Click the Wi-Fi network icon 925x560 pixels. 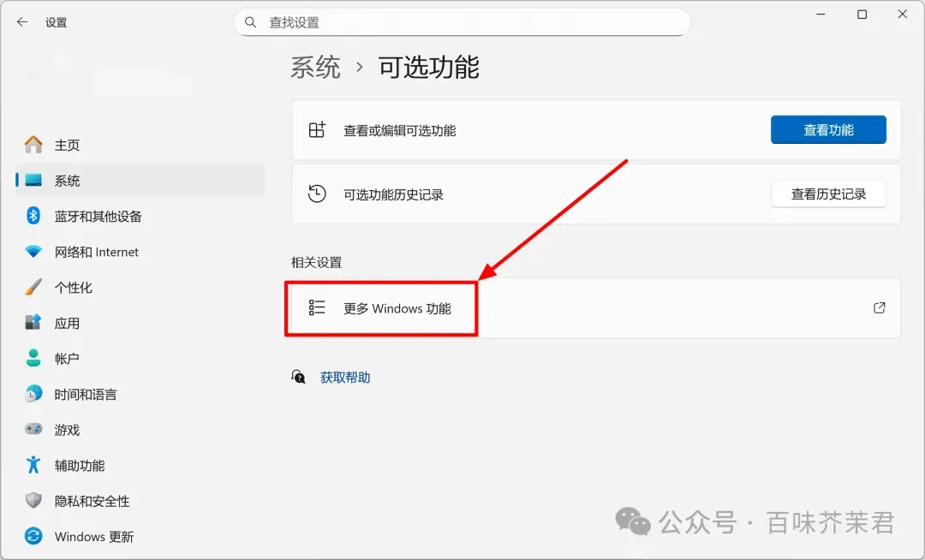click(x=33, y=252)
